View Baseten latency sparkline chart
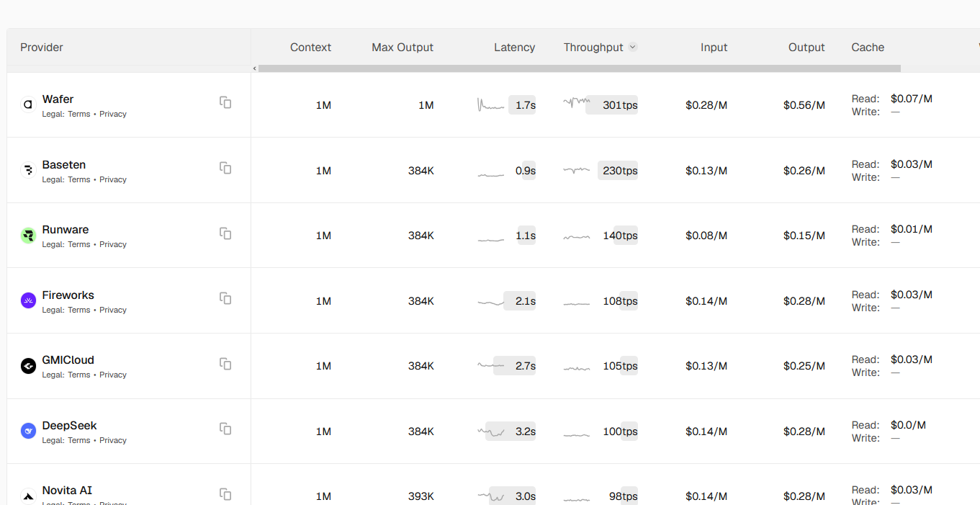The width and height of the screenshot is (980, 505). pyautogui.click(x=490, y=174)
